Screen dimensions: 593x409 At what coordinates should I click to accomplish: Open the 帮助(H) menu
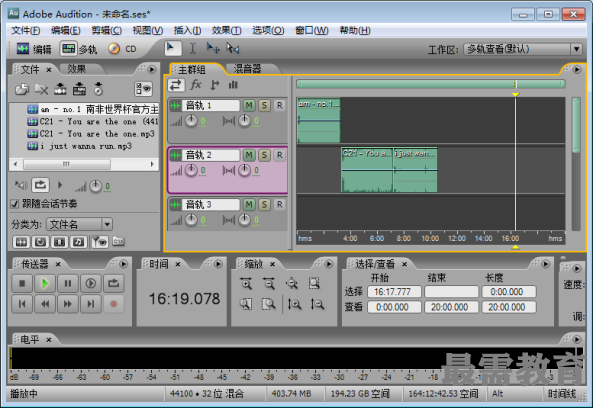355,30
